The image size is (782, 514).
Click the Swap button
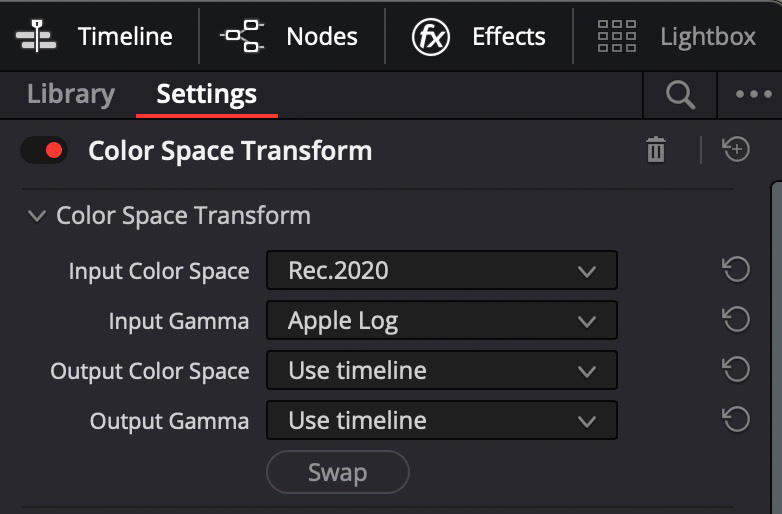pos(338,472)
